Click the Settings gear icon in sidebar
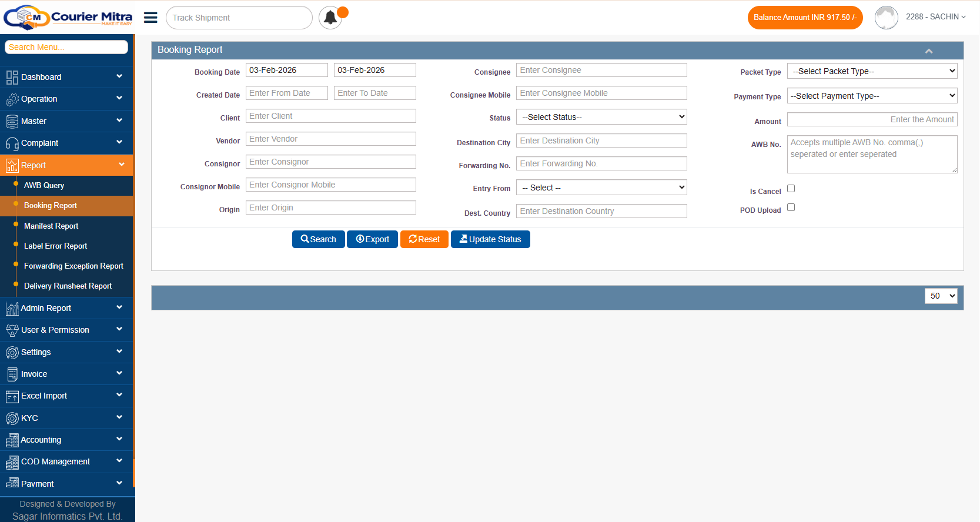 [x=12, y=352]
